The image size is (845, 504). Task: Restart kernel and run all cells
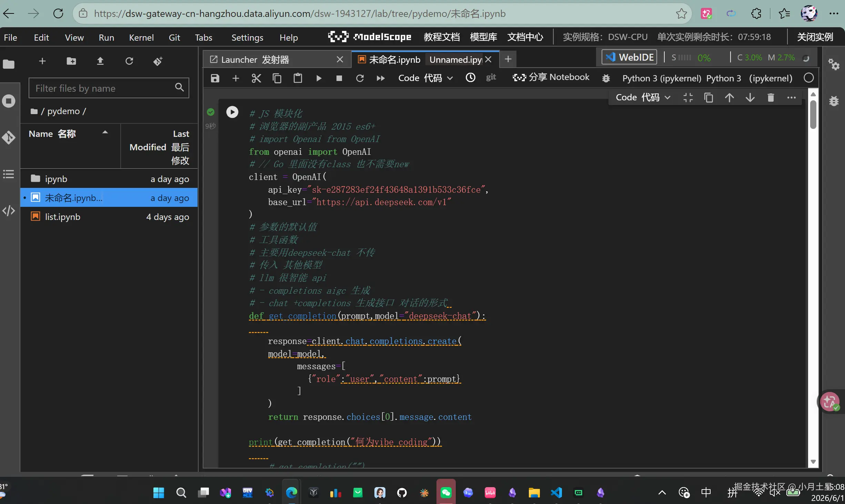pos(381,78)
